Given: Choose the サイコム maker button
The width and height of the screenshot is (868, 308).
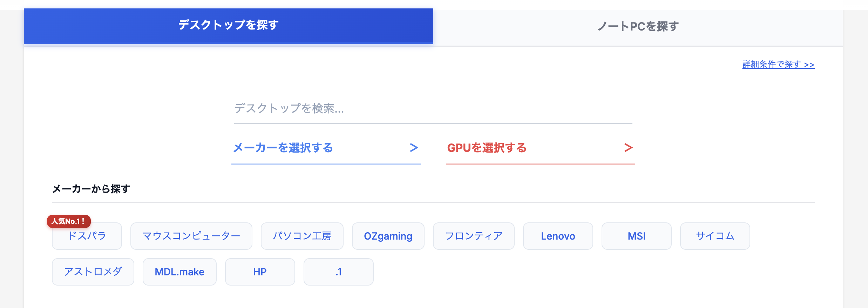Looking at the screenshot, I should coord(715,236).
